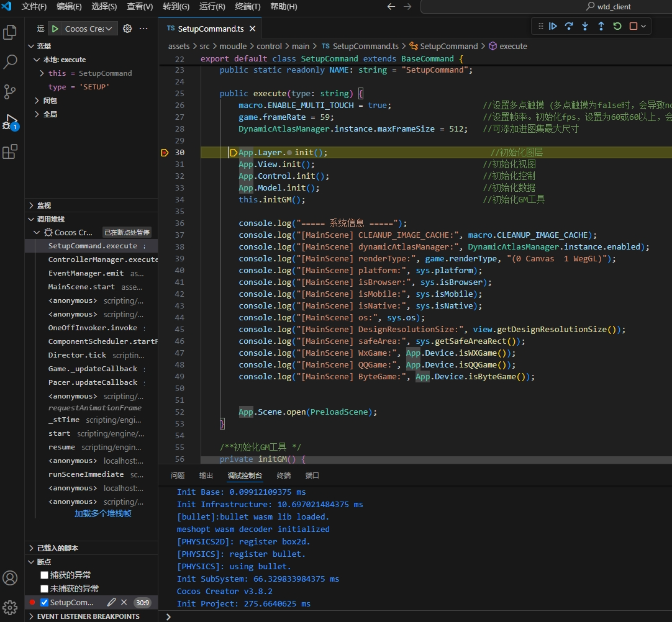Viewport: 672px width, 622px height.
Task: Switch to the 问题 panel tab
Action: (x=178, y=476)
